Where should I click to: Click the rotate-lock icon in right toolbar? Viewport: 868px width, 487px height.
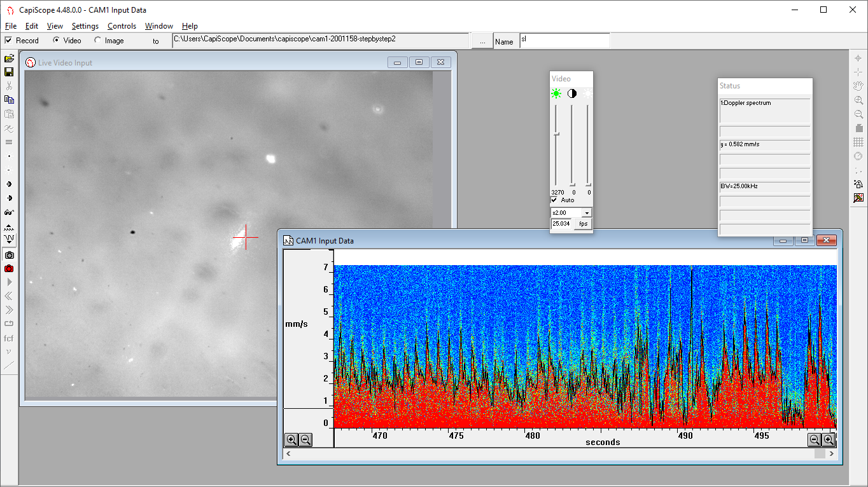click(858, 184)
